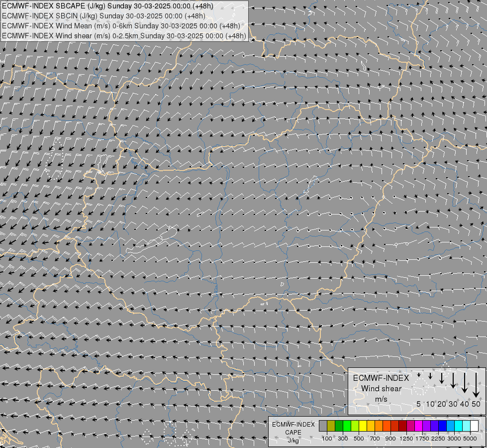Click the '30' label under the shear arrows
This screenshot has width=487, height=448.
tap(453, 404)
